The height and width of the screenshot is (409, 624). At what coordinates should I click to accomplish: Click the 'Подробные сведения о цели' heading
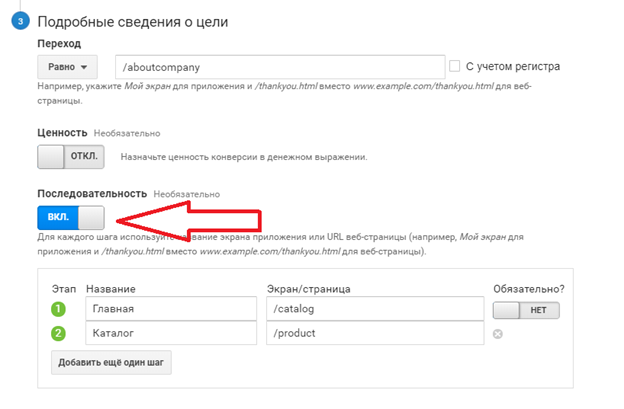click(x=133, y=21)
